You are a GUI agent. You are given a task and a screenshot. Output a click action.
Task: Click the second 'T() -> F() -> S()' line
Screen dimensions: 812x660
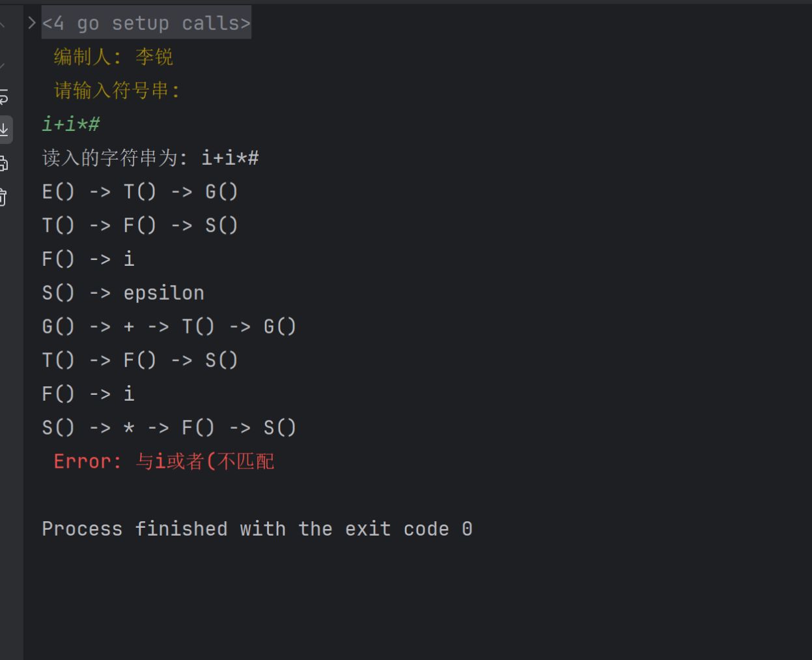pos(140,360)
